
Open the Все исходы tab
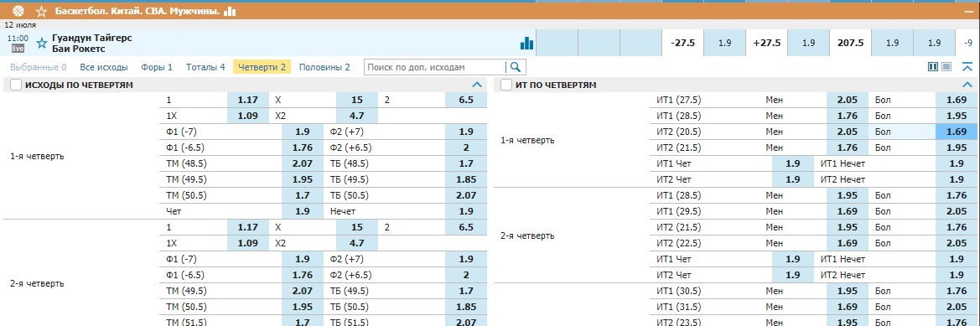coord(104,67)
